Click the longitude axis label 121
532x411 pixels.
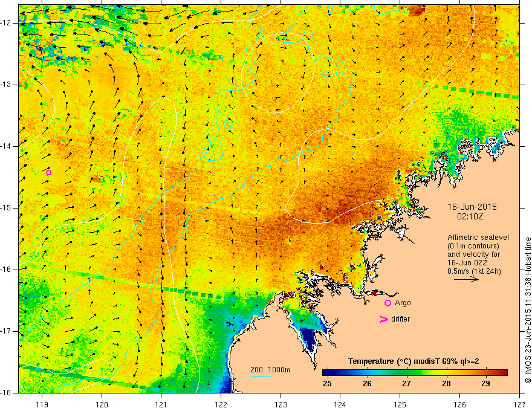tap(161, 404)
